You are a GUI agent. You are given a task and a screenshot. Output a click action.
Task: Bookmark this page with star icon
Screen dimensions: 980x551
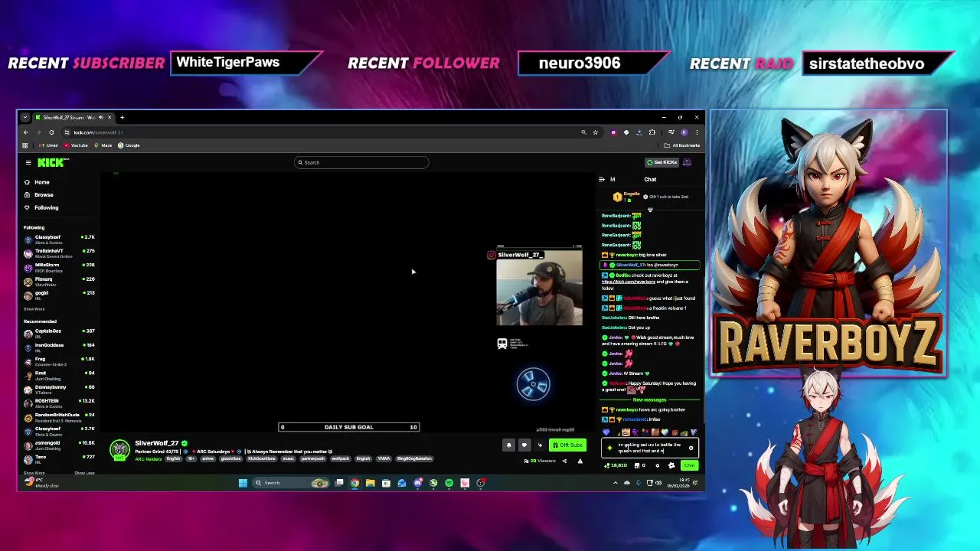click(x=595, y=132)
